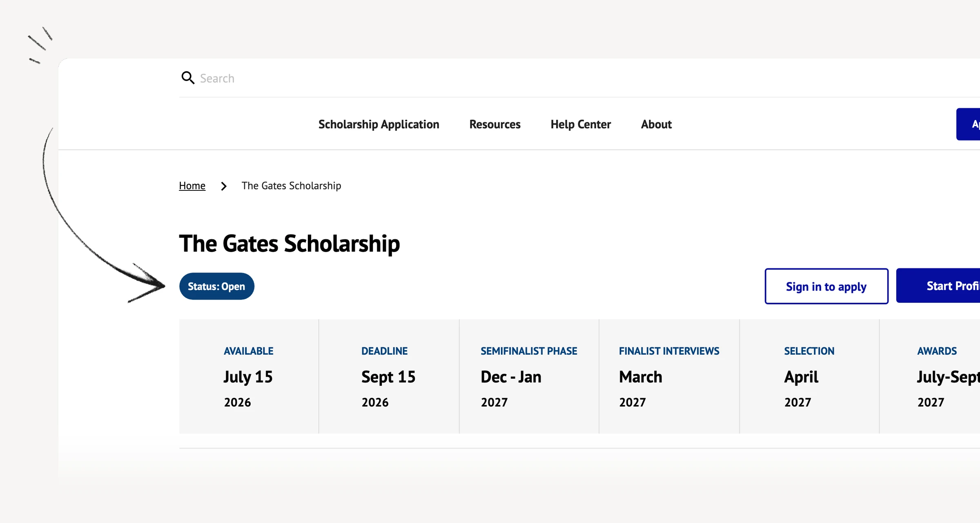Click the partially visible blue header button
The height and width of the screenshot is (523, 980).
click(968, 124)
